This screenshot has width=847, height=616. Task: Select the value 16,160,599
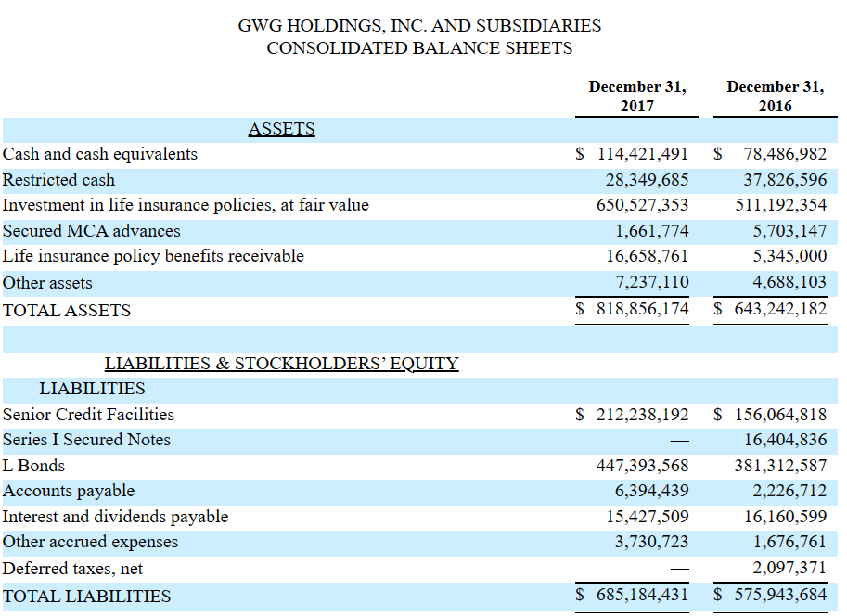click(786, 517)
